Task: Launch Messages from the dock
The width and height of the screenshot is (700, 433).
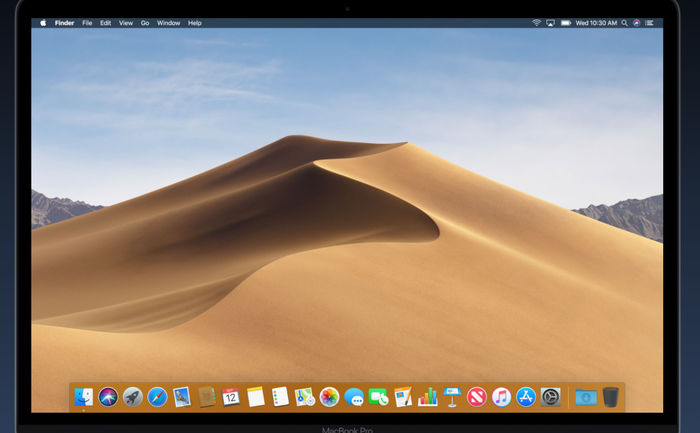Action: pyautogui.click(x=354, y=397)
